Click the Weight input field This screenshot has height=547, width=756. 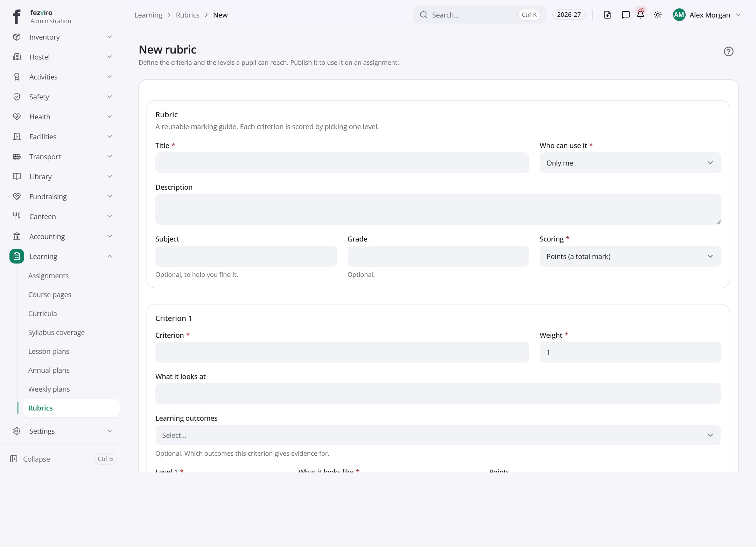coord(630,352)
